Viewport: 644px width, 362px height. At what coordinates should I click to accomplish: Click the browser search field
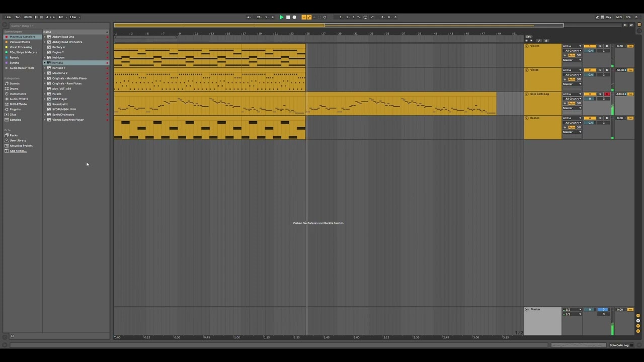click(59, 26)
